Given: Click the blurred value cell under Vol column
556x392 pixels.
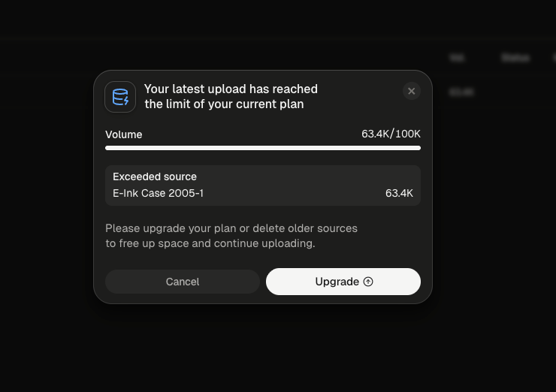Looking at the screenshot, I should pos(461,92).
